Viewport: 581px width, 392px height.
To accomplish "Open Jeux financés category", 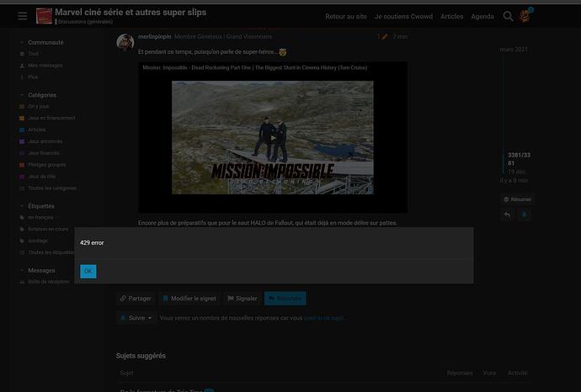I will point(40,153).
